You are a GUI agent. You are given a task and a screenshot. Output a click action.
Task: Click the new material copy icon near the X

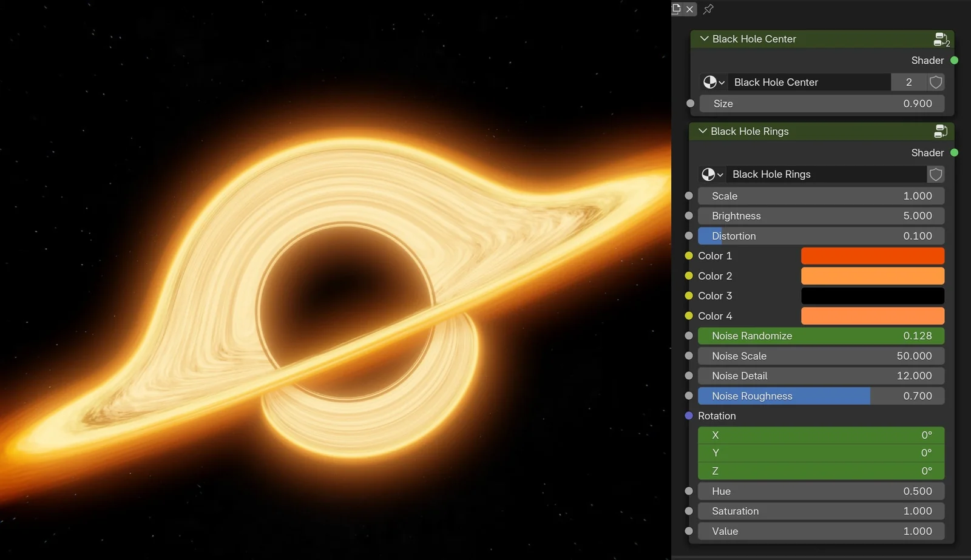(x=676, y=8)
